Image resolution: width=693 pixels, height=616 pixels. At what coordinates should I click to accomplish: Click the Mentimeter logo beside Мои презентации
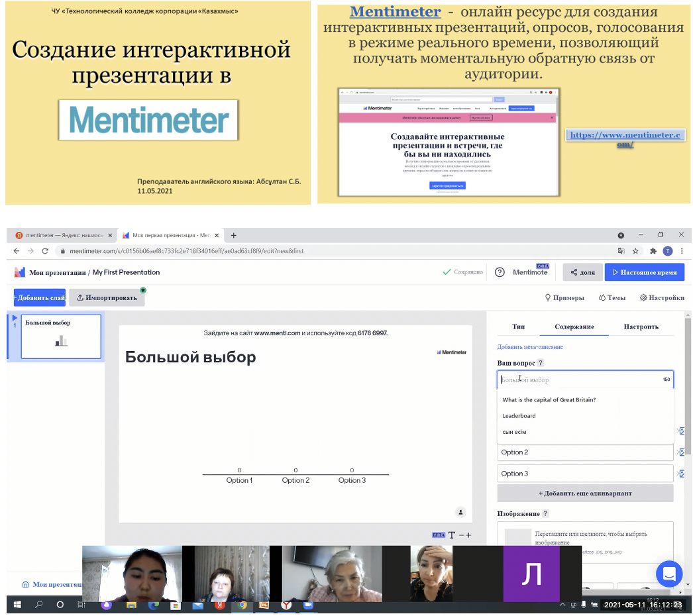pos(19,272)
